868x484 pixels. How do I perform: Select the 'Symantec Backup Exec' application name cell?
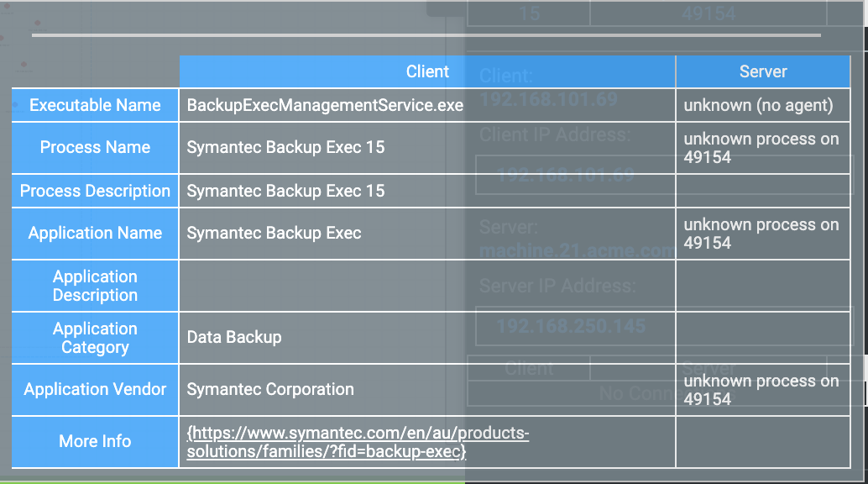tap(274, 233)
